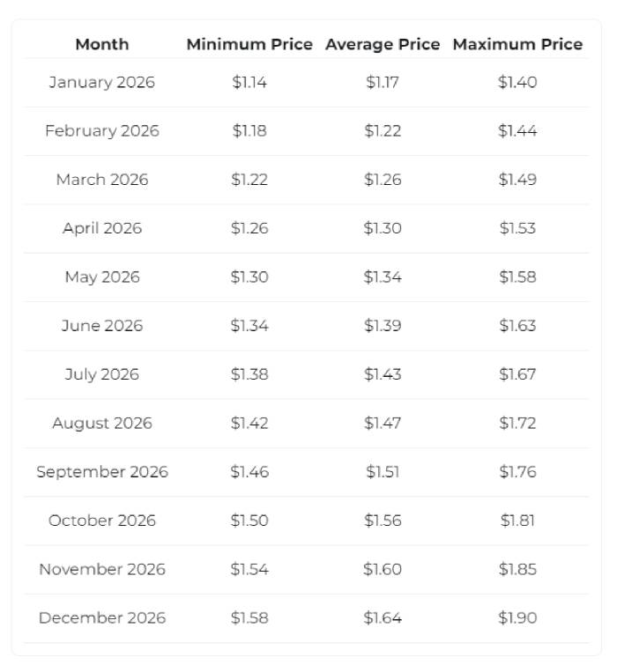Click August 2026 maximum price $1.72

(517, 424)
